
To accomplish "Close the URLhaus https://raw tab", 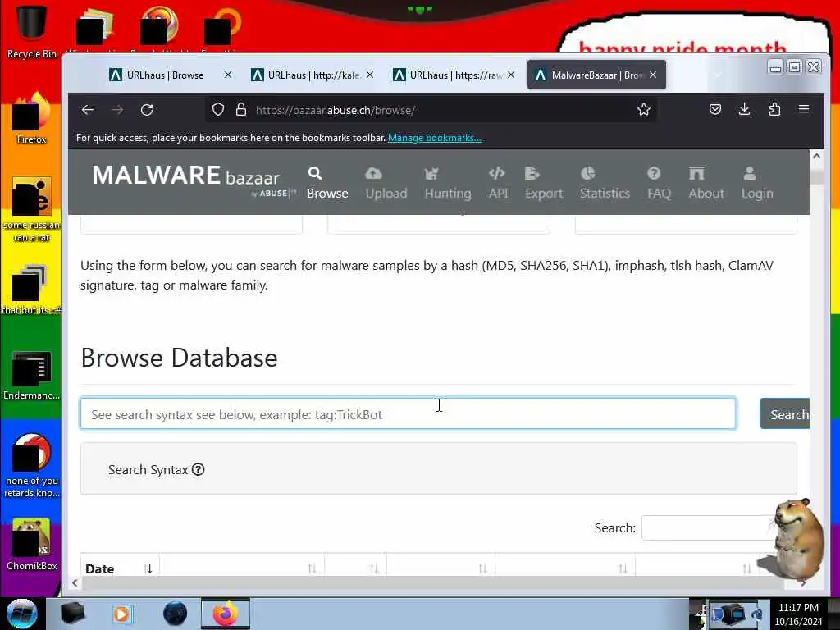I will pyautogui.click(x=511, y=75).
